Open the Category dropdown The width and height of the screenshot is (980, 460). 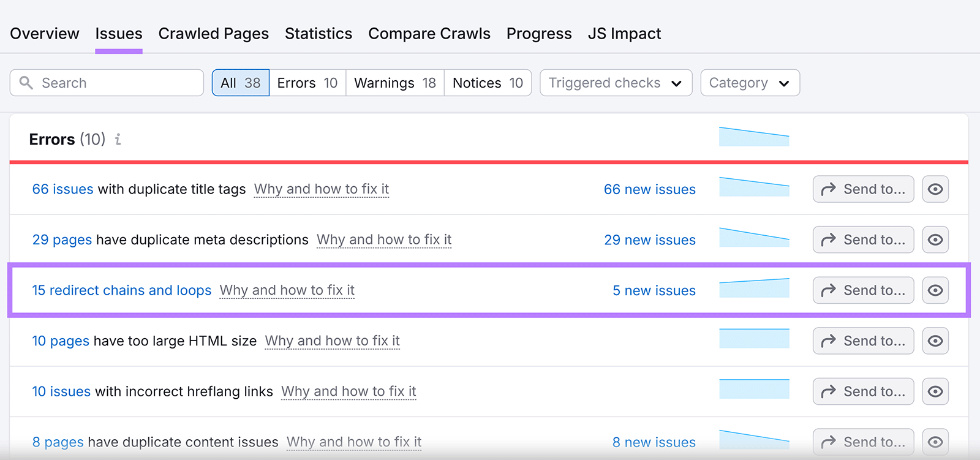click(749, 83)
